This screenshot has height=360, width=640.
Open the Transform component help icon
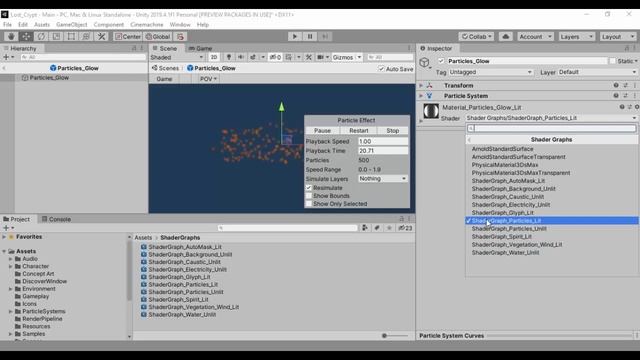click(616, 85)
